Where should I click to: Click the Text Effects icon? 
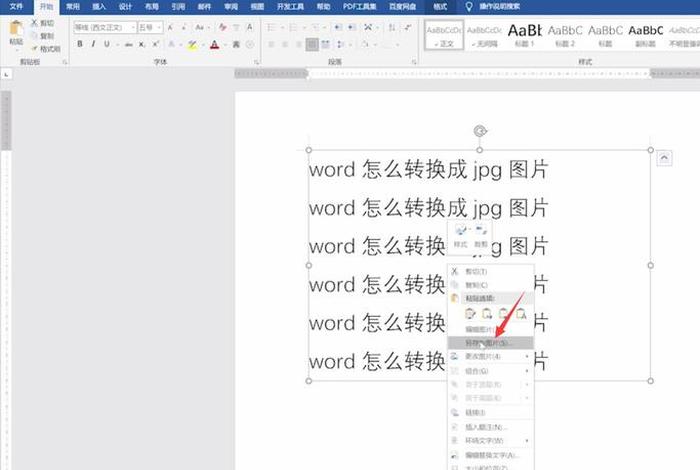[171, 44]
